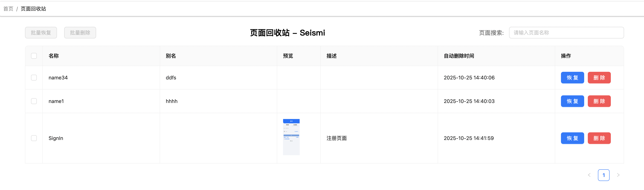Check the checkbox for row name34
The image size is (644, 190).
(x=34, y=77)
